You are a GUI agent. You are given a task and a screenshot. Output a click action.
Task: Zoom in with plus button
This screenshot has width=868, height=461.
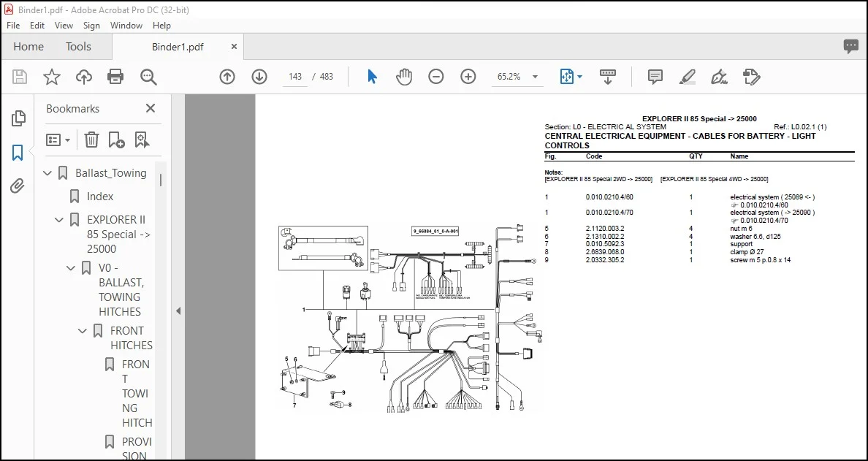pyautogui.click(x=468, y=77)
